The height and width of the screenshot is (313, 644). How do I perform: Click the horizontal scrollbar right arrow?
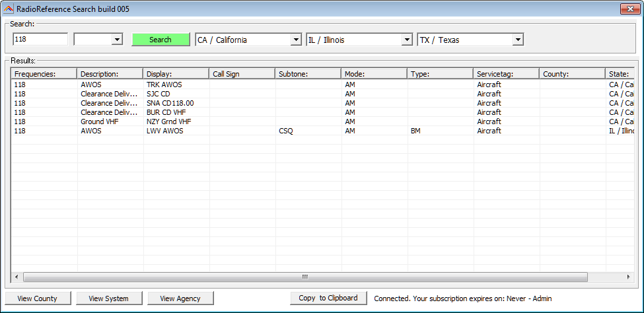(x=628, y=277)
